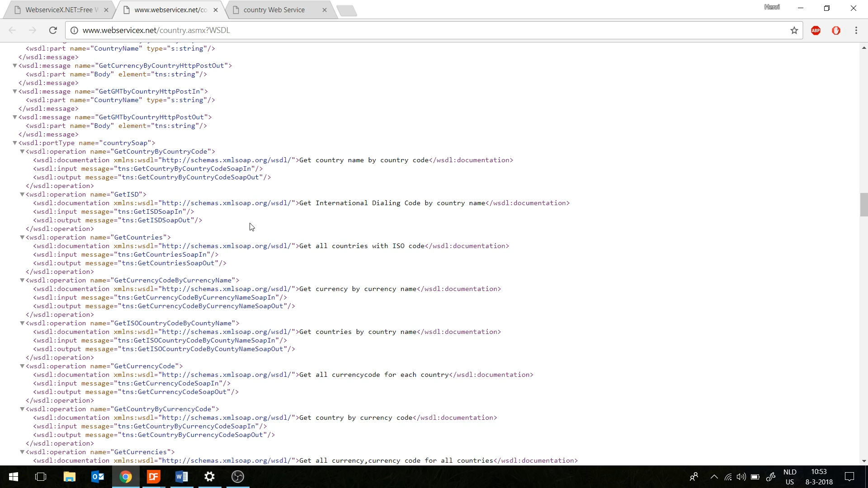
Task: Open Outlook from the taskbar
Action: (97, 477)
